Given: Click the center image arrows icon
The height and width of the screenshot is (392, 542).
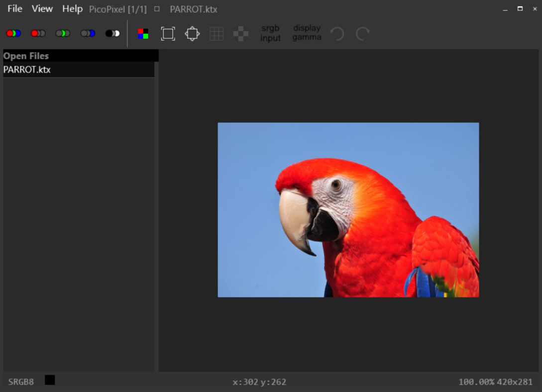Looking at the screenshot, I should 192,34.
